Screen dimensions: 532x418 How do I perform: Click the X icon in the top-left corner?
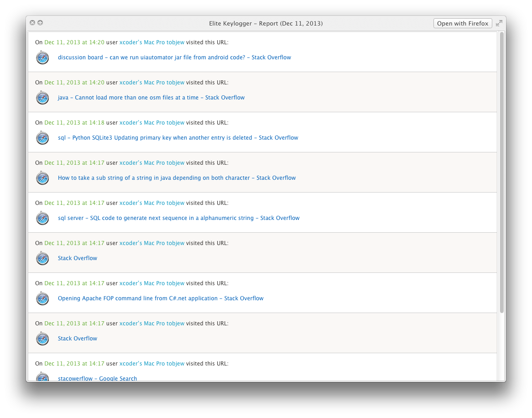tap(32, 22)
